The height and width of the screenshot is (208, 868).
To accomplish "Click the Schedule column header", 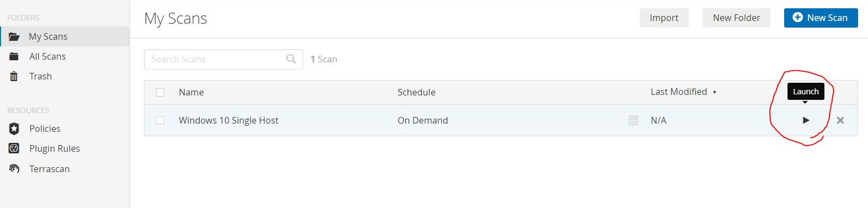I will [416, 92].
